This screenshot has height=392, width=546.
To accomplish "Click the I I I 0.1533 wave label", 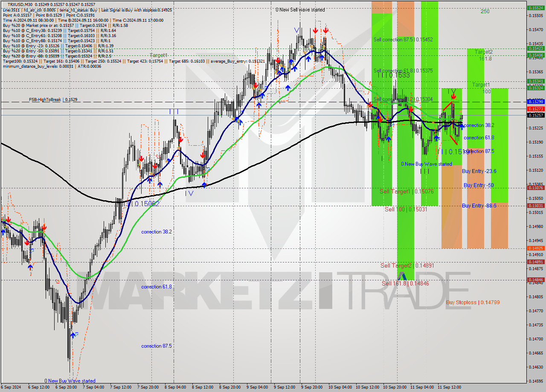I will (394, 75).
